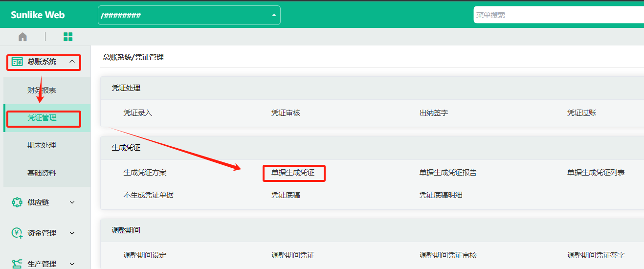Select 期末处理 in the sidebar
The height and width of the screenshot is (269, 644).
pos(47,145)
